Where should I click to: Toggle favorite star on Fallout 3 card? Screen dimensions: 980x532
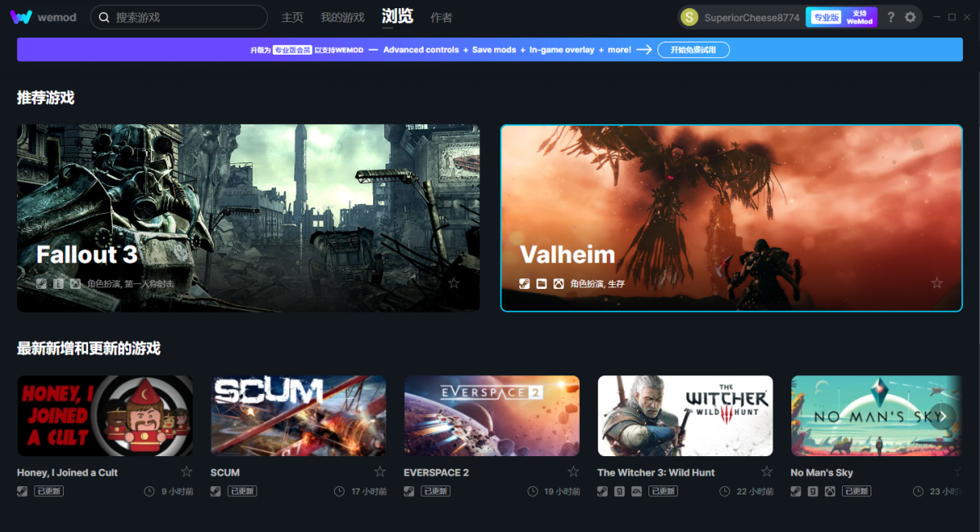point(454,283)
